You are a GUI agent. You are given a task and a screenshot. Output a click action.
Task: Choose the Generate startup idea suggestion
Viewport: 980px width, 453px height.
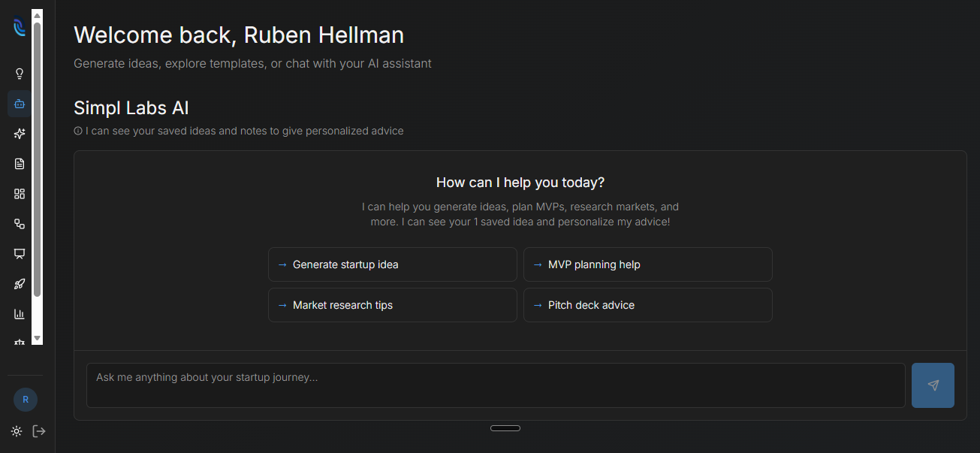pyautogui.click(x=392, y=264)
